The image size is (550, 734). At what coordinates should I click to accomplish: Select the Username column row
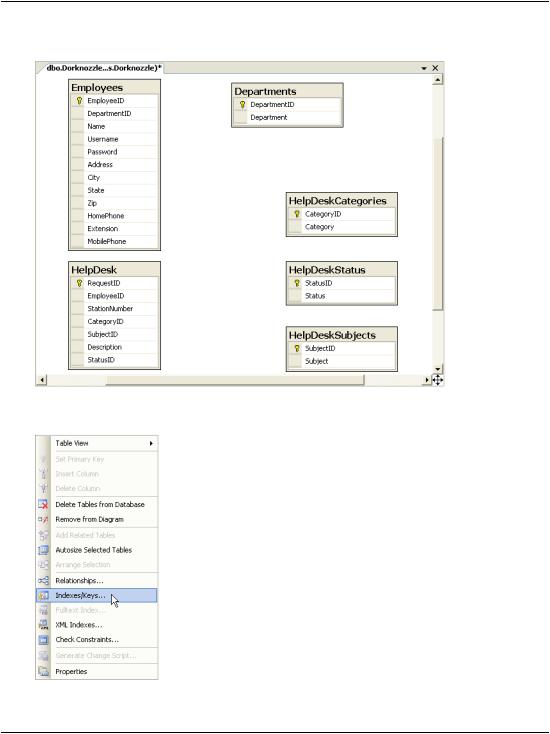tap(115, 139)
